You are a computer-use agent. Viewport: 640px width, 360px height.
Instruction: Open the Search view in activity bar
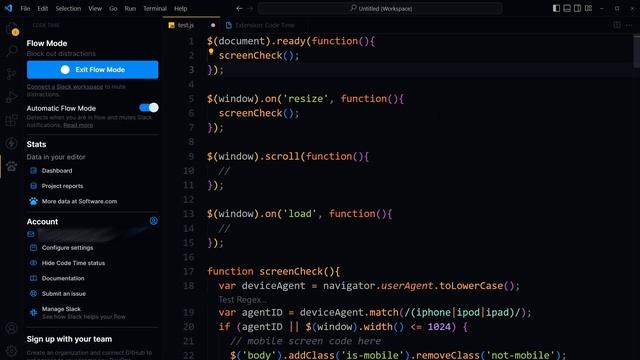pyautogui.click(x=12, y=51)
